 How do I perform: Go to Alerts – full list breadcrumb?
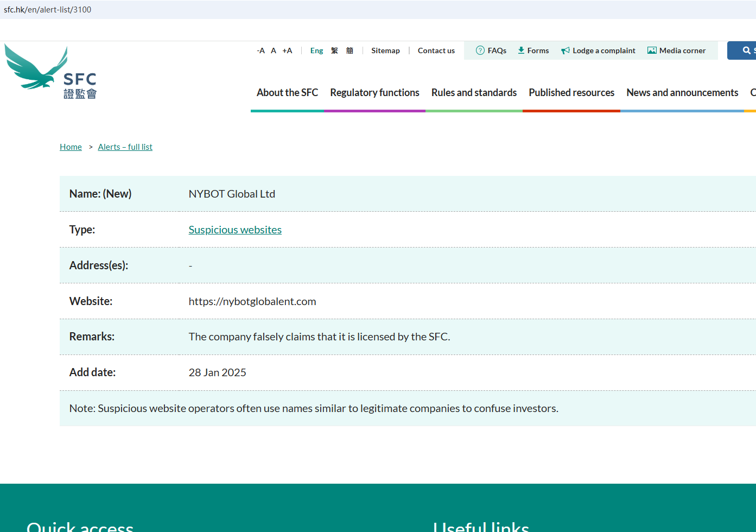125,147
